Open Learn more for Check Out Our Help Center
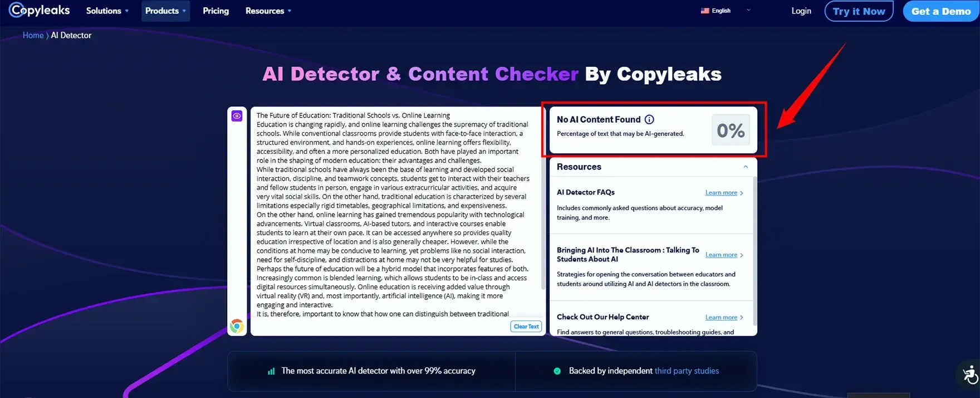The height and width of the screenshot is (398, 980). point(724,317)
